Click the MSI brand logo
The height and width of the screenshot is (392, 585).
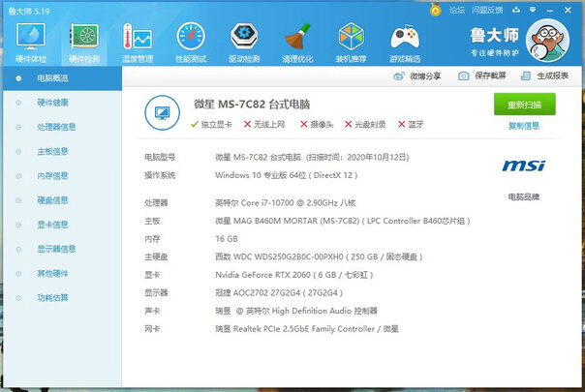523,166
